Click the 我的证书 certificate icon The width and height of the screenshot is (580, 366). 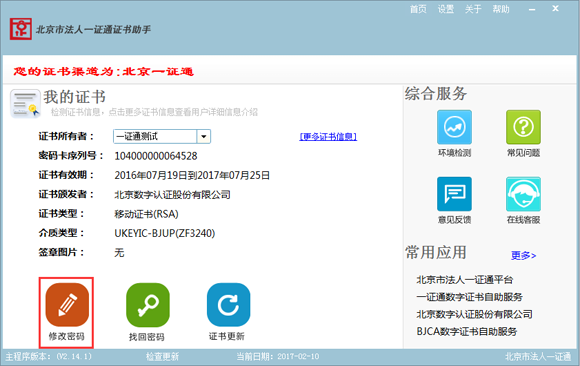(25, 104)
